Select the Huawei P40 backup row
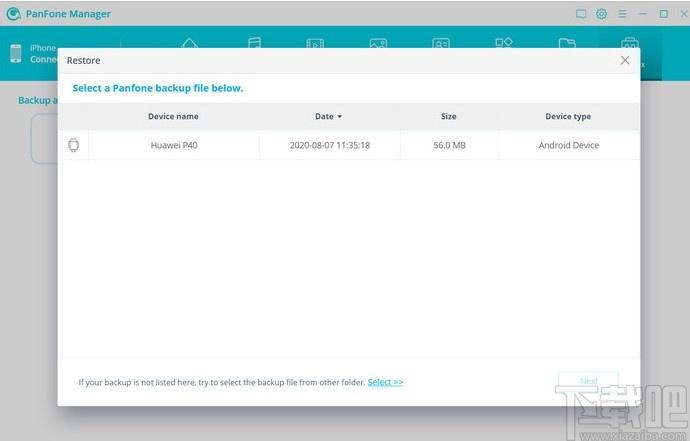The image size is (690, 441). [x=349, y=145]
